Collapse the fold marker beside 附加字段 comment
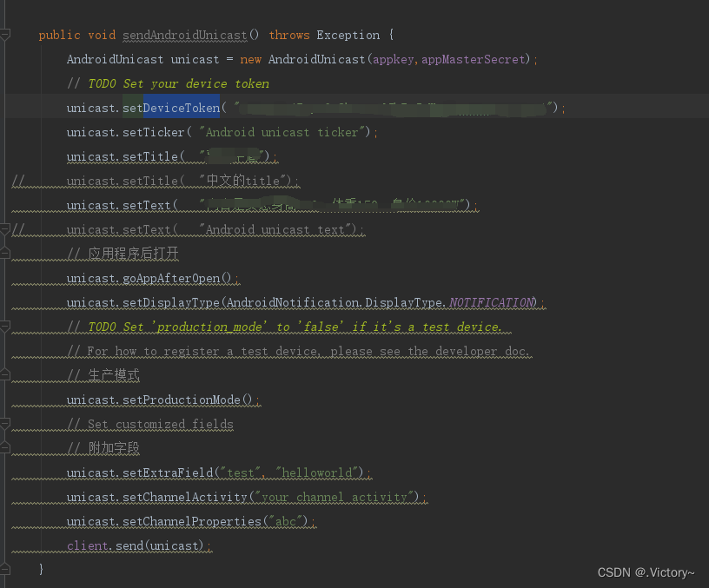This screenshot has width=709, height=588. pyautogui.click(x=5, y=448)
